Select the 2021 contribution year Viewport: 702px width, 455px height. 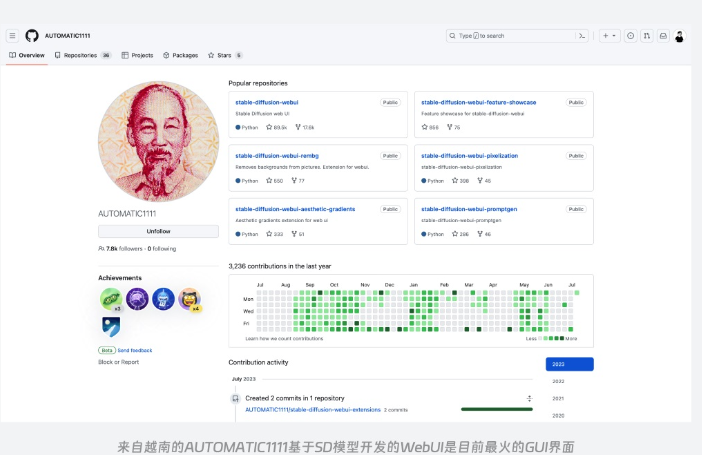click(558, 399)
